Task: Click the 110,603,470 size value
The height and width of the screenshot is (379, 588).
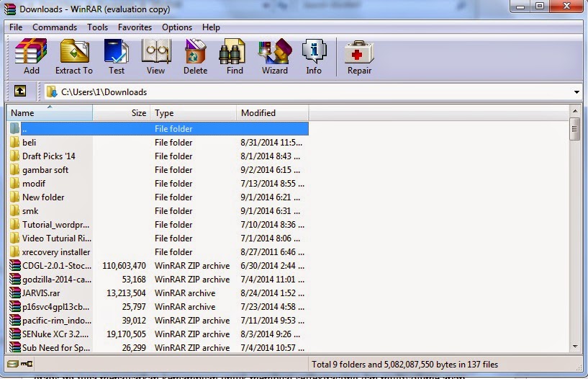Action: tap(124, 266)
